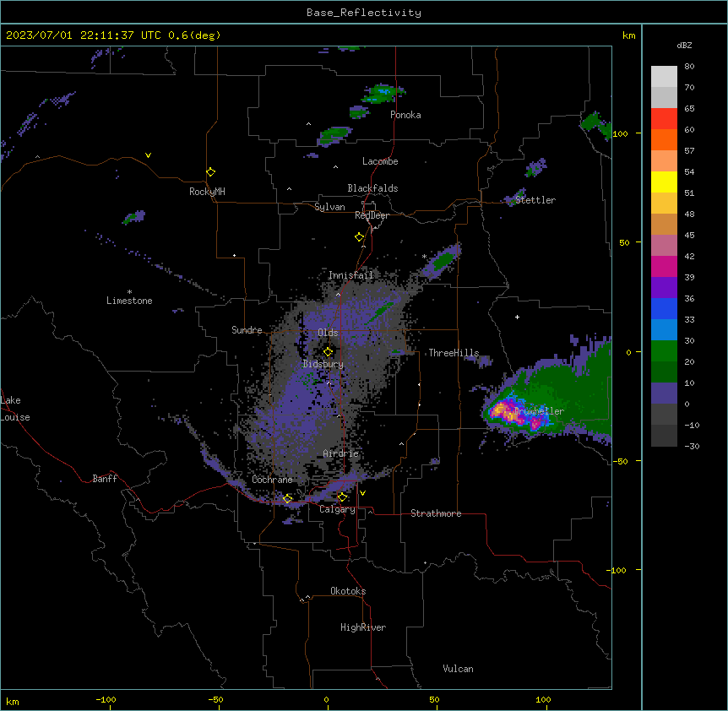The image size is (728, 711).
Task: Click the green echo cell north of Ponoka
Action: 383,92
